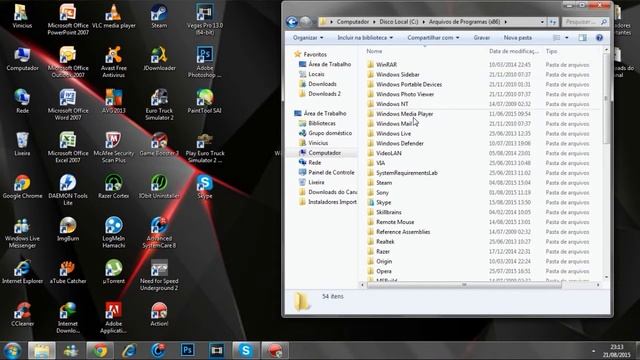
Task: Click the Disco Local (C:) breadcrumb
Action: [399, 22]
